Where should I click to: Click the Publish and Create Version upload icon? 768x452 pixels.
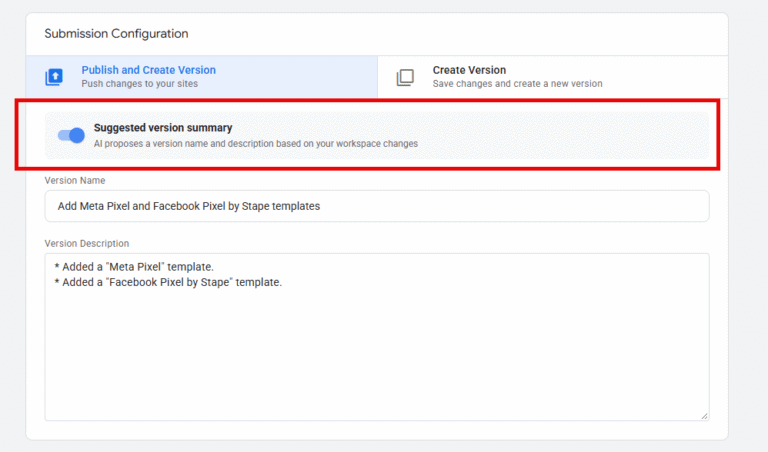54,77
